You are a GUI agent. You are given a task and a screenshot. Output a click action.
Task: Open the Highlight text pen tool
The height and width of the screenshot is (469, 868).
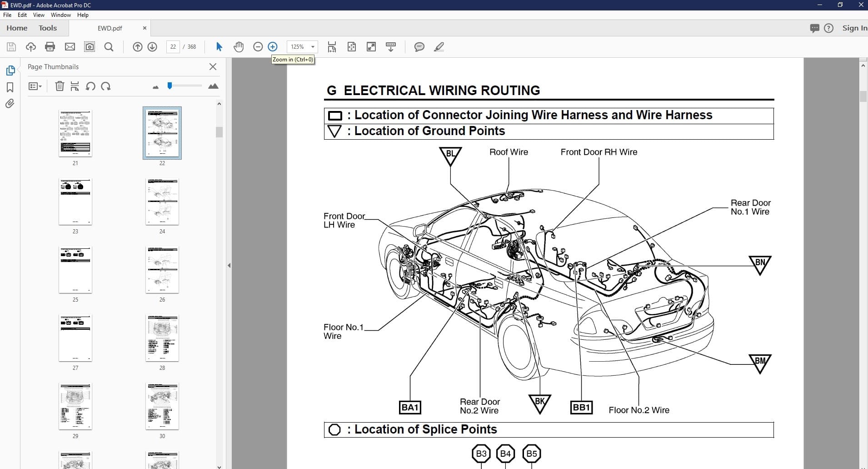[x=439, y=47]
